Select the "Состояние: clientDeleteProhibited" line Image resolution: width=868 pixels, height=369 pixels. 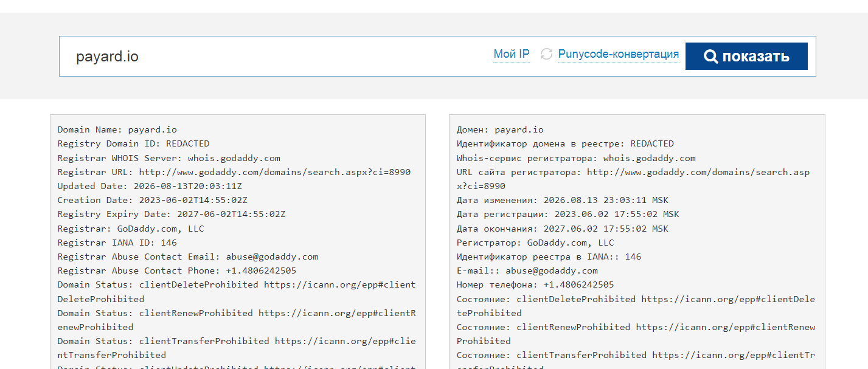click(x=636, y=306)
